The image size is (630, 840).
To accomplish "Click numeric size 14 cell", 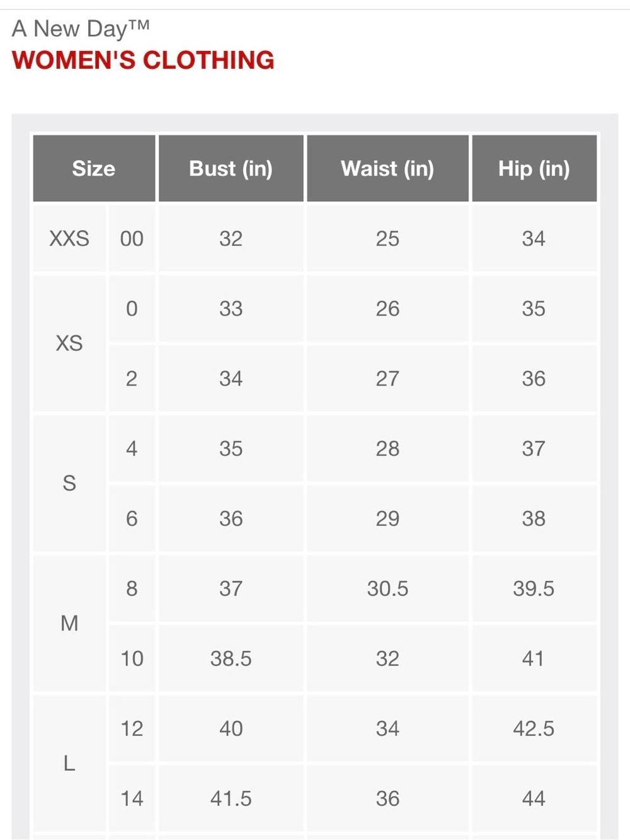I will click(132, 798).
